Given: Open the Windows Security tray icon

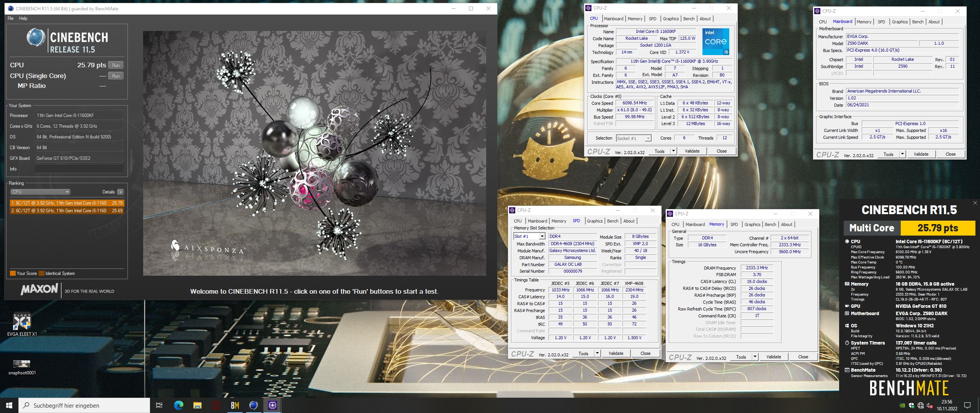Looking at the screenshot, I should click(x=911, y=405).
